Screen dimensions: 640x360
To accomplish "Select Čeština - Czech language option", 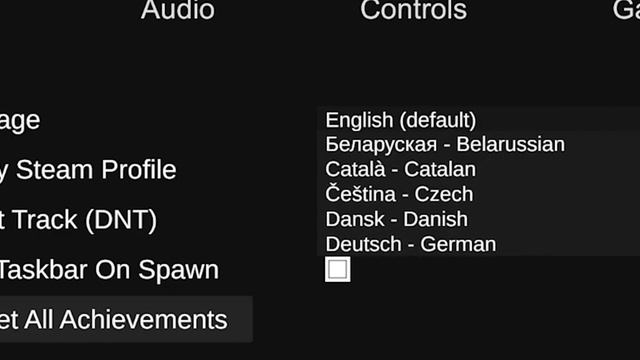I will (x=478, y=194).
